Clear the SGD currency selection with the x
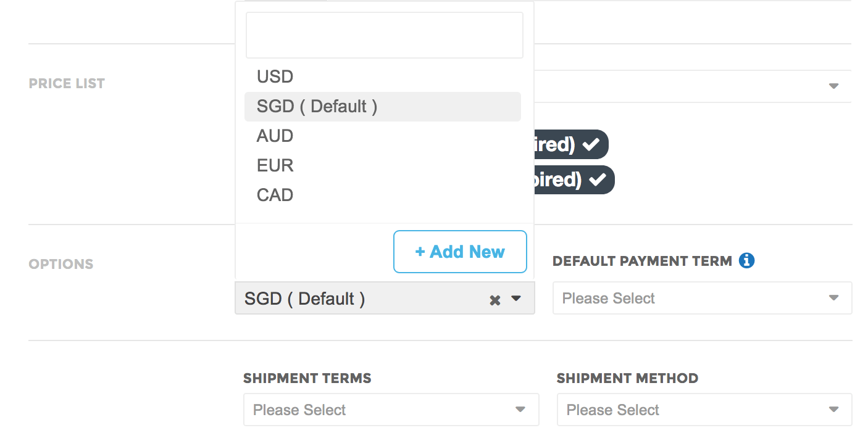The image size is (868, 433). [495, 300]
